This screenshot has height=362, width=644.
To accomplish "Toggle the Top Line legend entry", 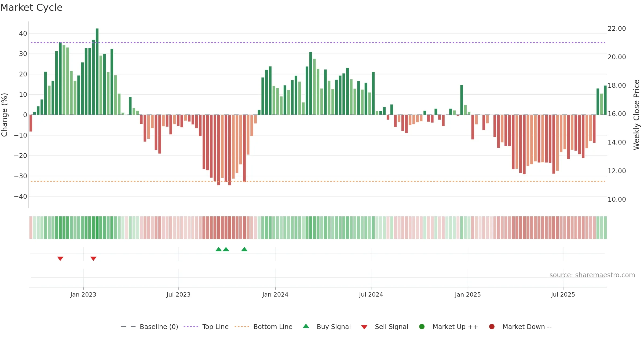I will tap(206, 327).
